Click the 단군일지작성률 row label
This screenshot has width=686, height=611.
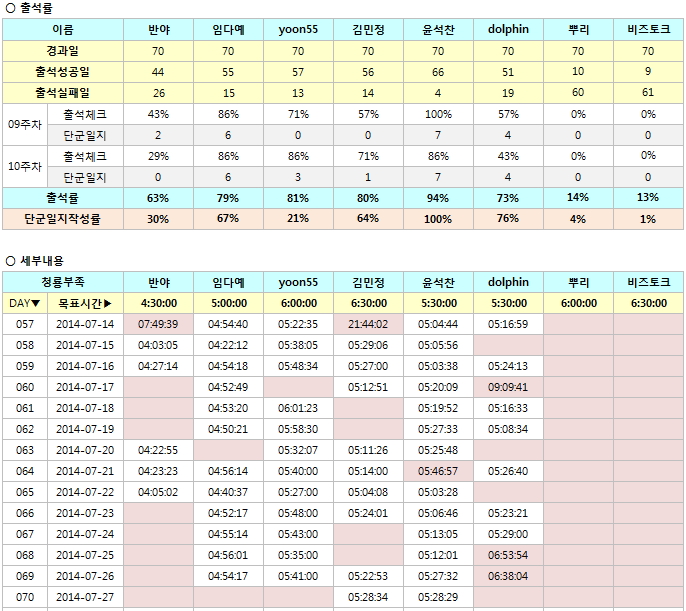coord(63,219)
